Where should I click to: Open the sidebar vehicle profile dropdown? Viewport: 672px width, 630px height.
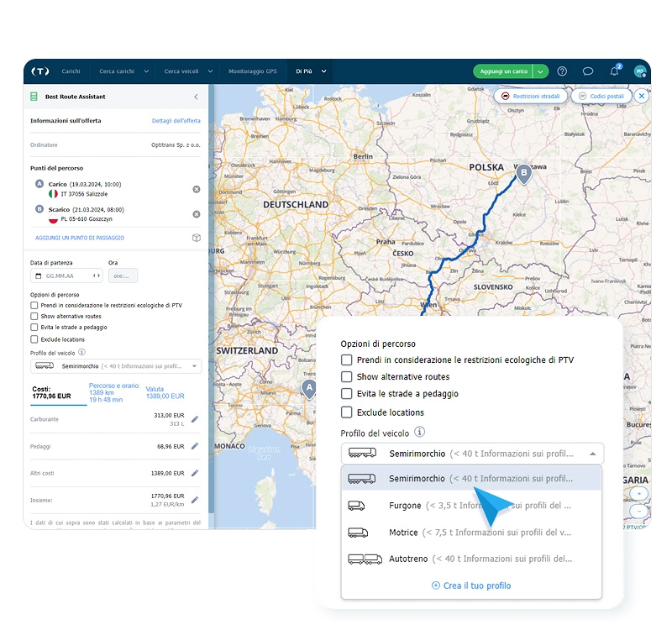click(116, 366)
